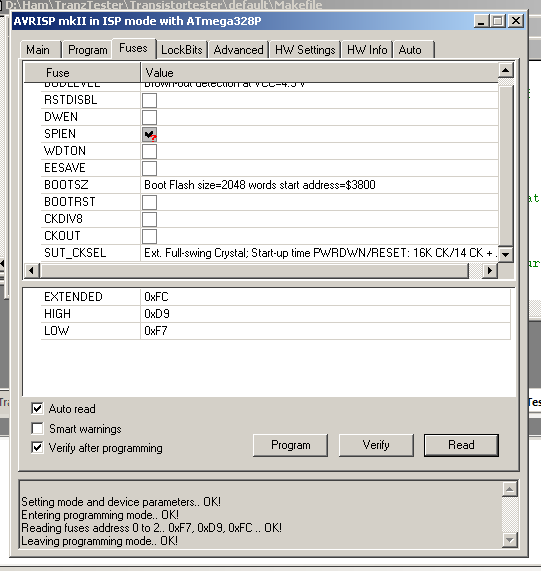541x571 pixels.
Task: Check the BOOTRST fuse checkbox
Action: (149, 202)
